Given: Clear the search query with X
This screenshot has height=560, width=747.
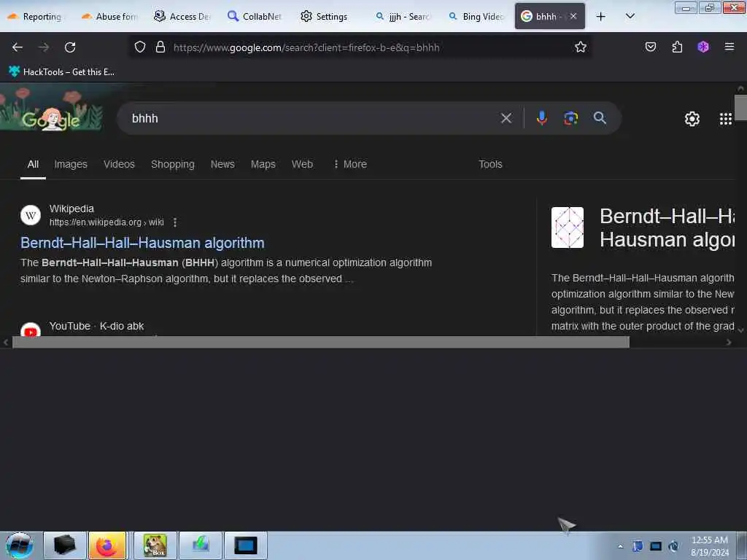Looking at the screenshot, I should (x=506, y=118).
